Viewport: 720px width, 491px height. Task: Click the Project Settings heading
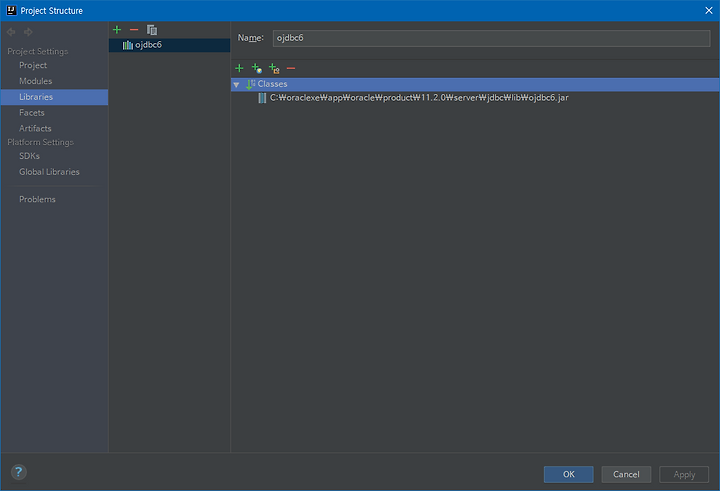click(38, 51)
